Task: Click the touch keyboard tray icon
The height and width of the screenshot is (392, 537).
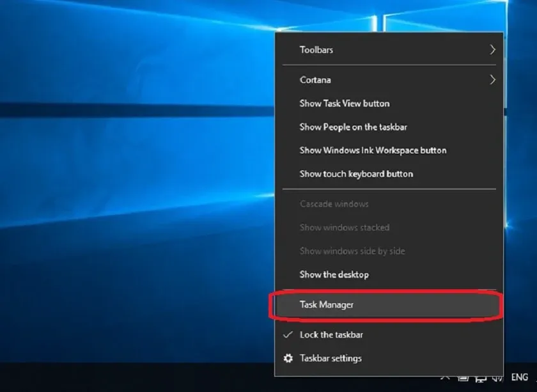Action: pos(462,378)
